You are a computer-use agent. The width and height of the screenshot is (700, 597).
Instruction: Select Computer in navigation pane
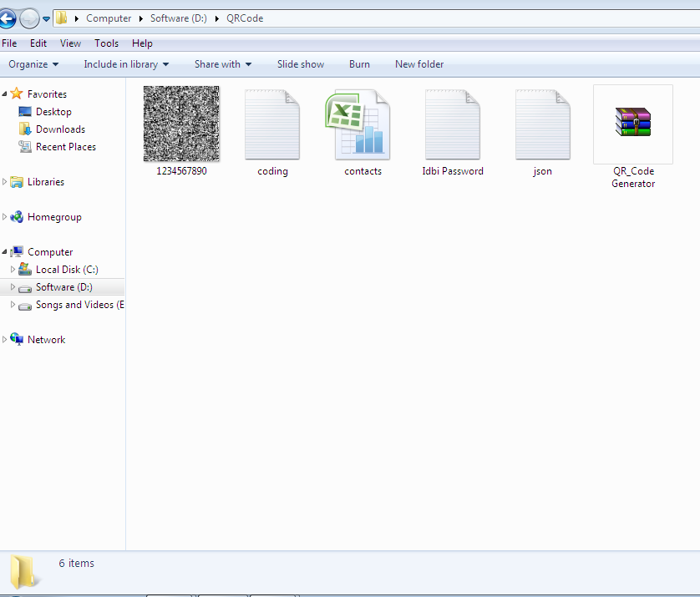(50, 252)
